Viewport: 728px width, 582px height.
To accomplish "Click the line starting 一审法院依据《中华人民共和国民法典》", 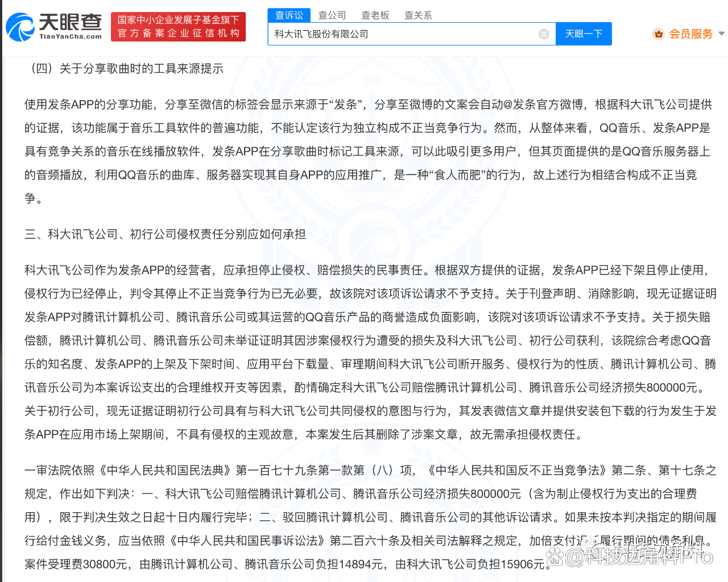I will pos(370,470).
